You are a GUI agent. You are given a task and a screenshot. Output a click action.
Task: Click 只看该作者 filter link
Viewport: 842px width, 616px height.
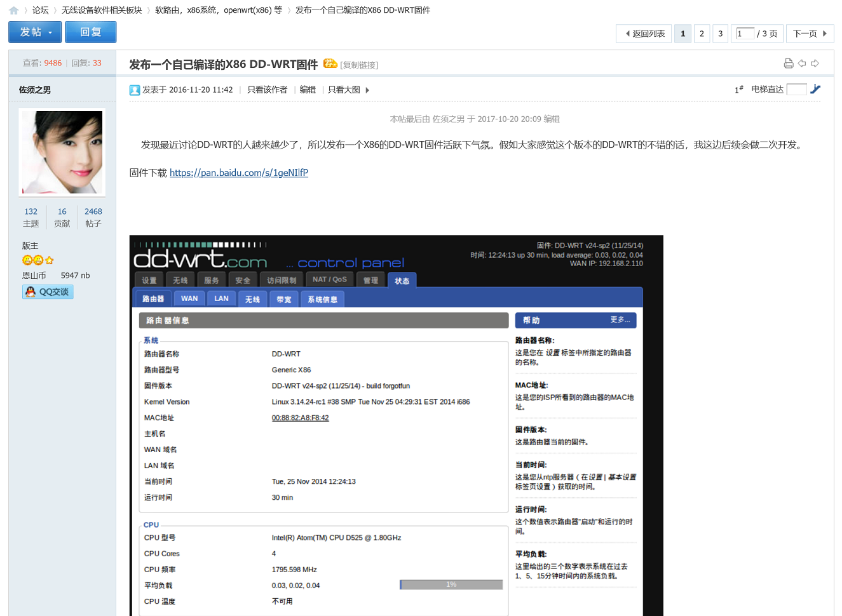pos(267,90)
